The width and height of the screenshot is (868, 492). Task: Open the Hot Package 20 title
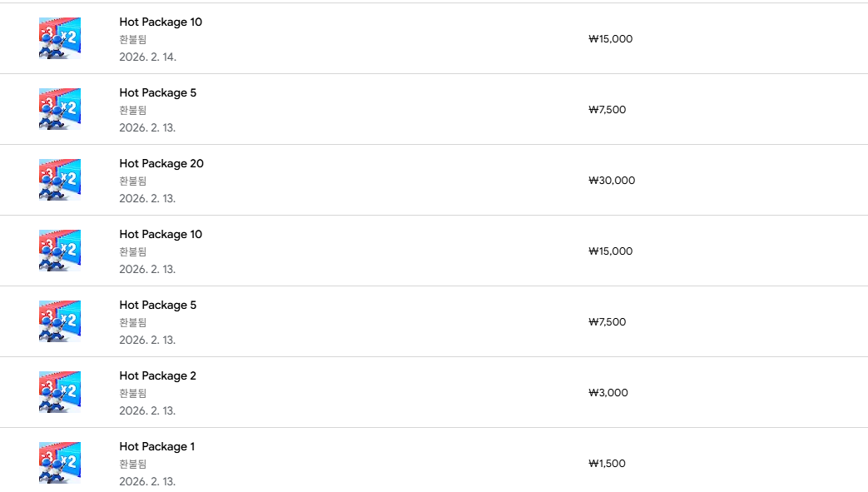tap(161, 163)
